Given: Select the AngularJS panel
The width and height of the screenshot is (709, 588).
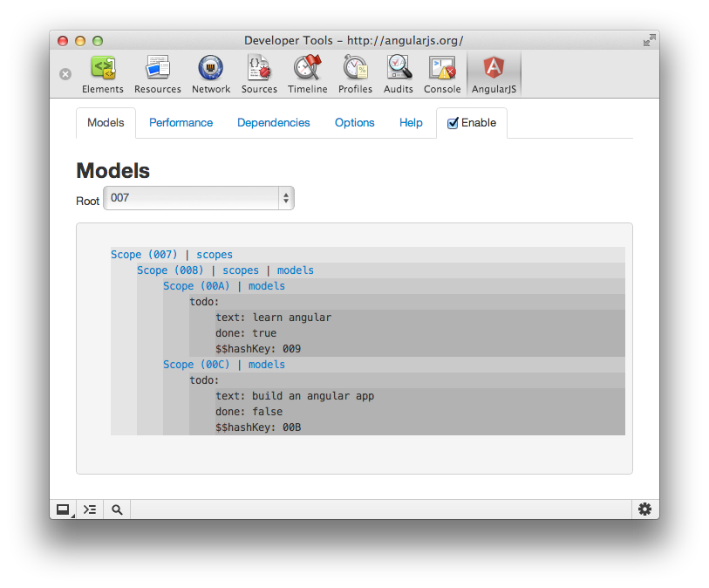Looking at the screenshot, I should coord(494,74).
